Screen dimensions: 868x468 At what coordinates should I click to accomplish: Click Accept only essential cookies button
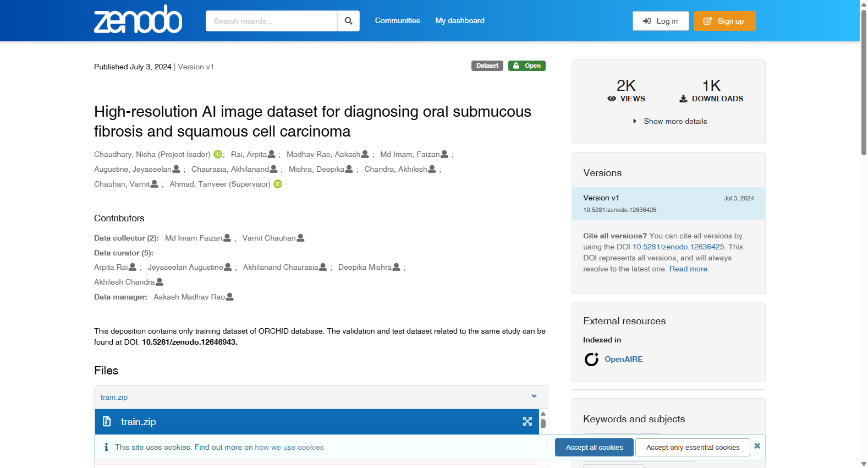[x=693, y=447]
